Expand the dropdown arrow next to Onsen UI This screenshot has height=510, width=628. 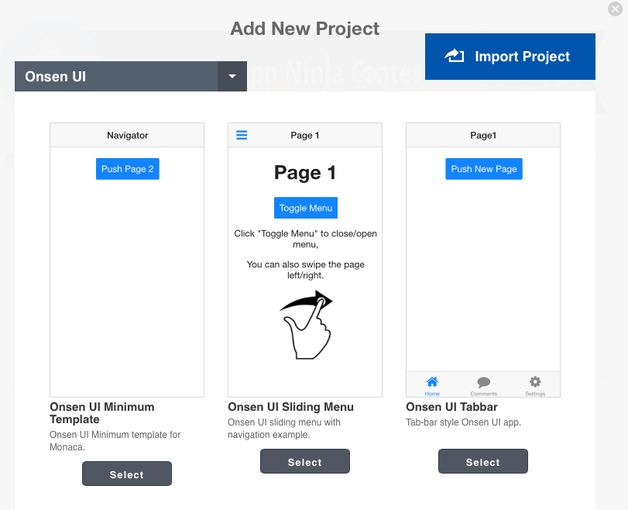click(x=232, y=76)
